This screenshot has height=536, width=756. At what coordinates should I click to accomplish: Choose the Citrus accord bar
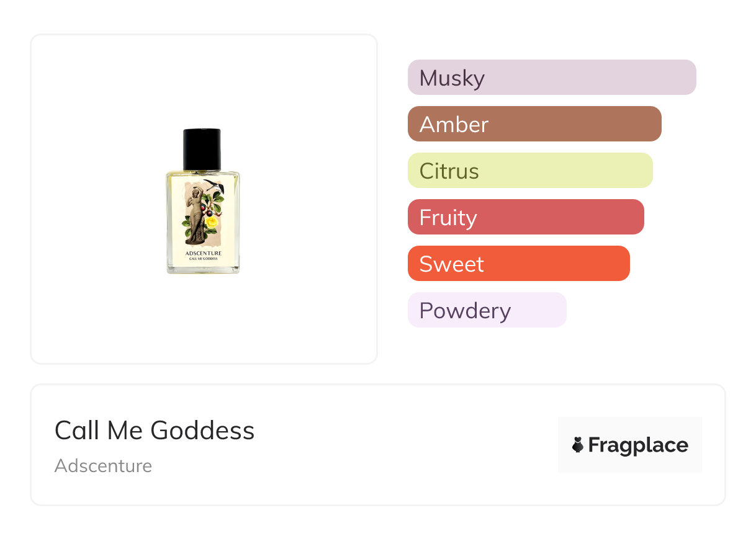click(x=529, y=171)
